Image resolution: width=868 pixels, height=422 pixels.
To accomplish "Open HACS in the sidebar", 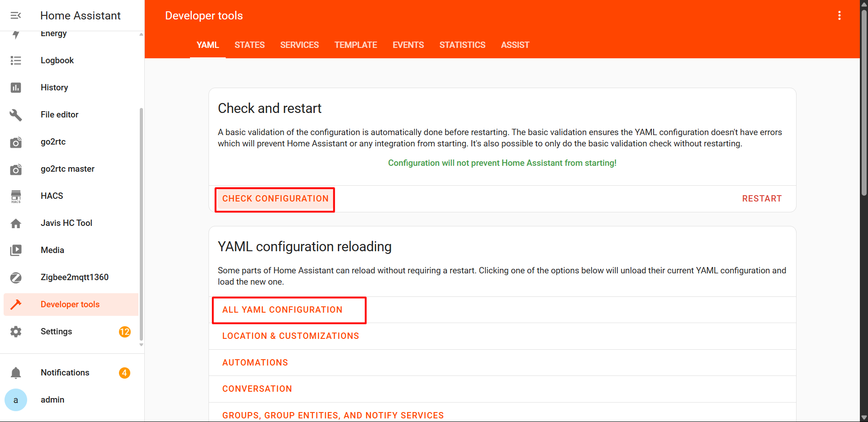I will pos(71,196).
